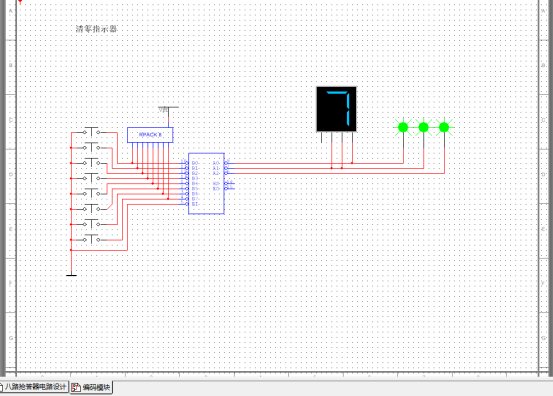Click the middle green LED probe
Image resolution: width=553 pixels, height=396 pixels.
423,127
